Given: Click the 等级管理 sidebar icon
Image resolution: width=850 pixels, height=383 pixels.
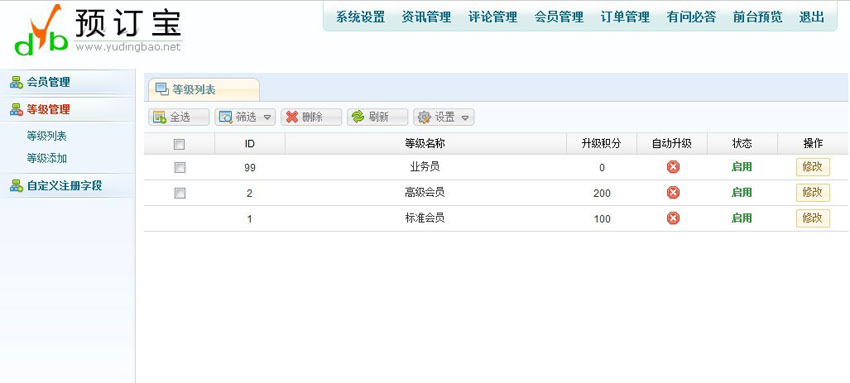Looking at the screenshot, I should click(x=16, y=109).
